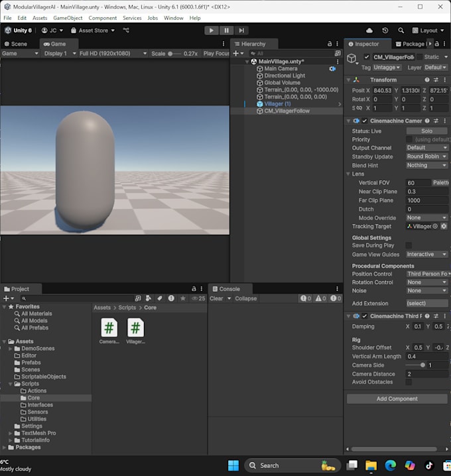Screen dimensions: 451x476
Task: Open the Layer dropdown
Action: click(x=436, y=68)
